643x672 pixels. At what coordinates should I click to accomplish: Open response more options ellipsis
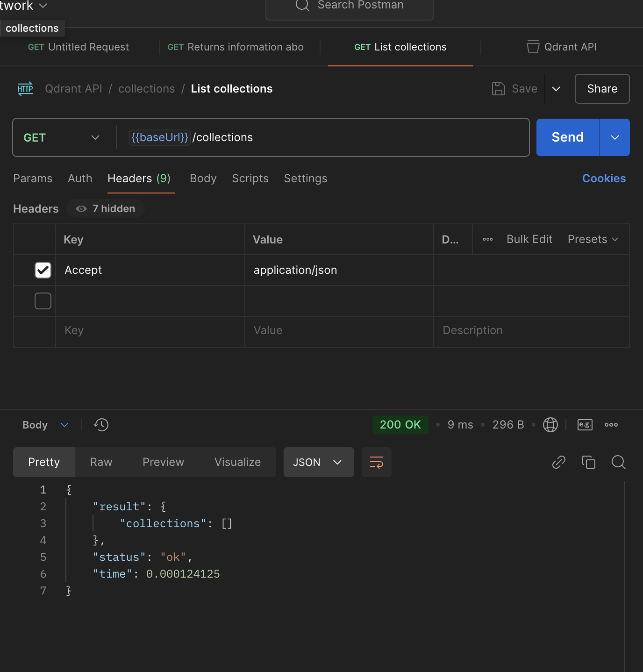pyautogui.click(x=611, y=425)
